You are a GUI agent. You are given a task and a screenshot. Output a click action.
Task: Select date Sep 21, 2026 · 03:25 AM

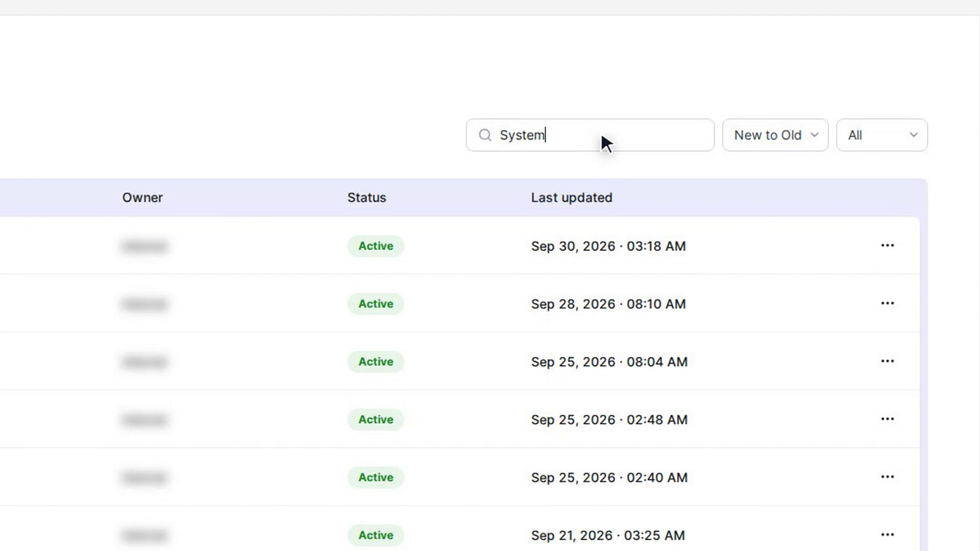pos(608,536)
